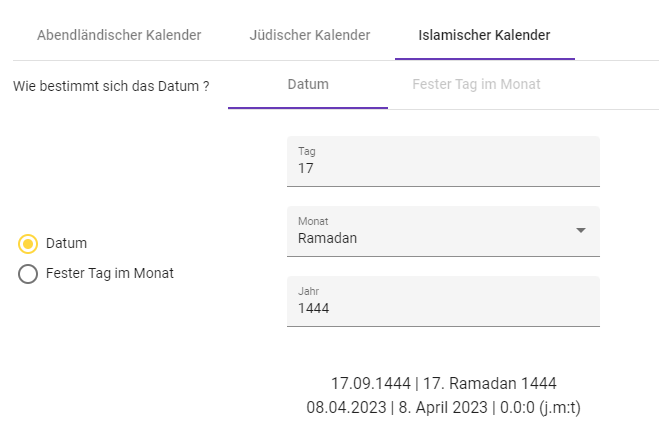Click the Datum radio option label text
Viewport: 668px width, 432px height.
[x=67, y=243]
